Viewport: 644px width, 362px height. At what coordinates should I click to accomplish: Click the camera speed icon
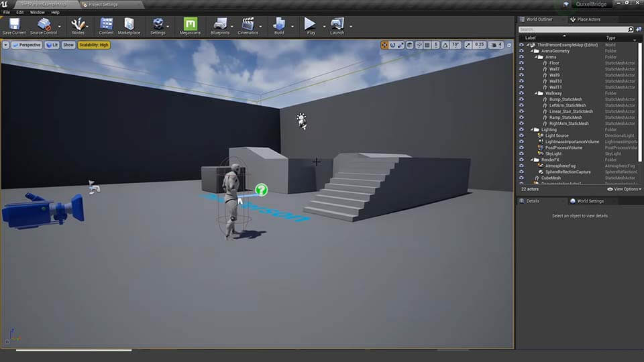click(x=496, y=45)
